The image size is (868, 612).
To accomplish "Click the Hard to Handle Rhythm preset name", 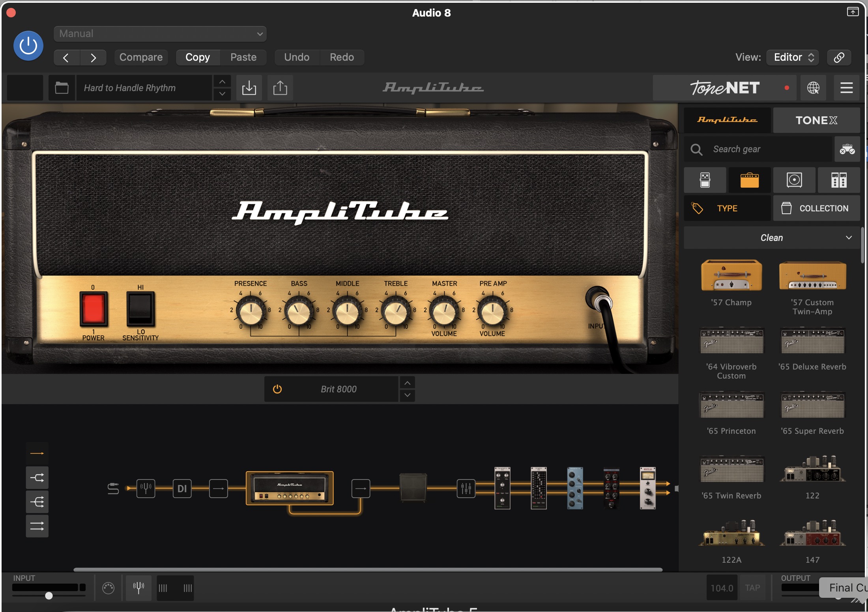I will tap(144, 88).
